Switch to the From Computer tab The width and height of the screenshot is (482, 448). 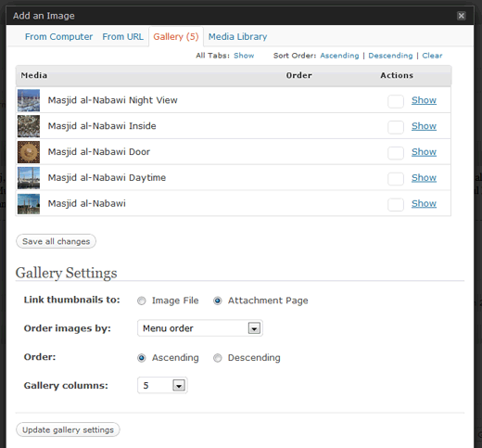point(58,37)
